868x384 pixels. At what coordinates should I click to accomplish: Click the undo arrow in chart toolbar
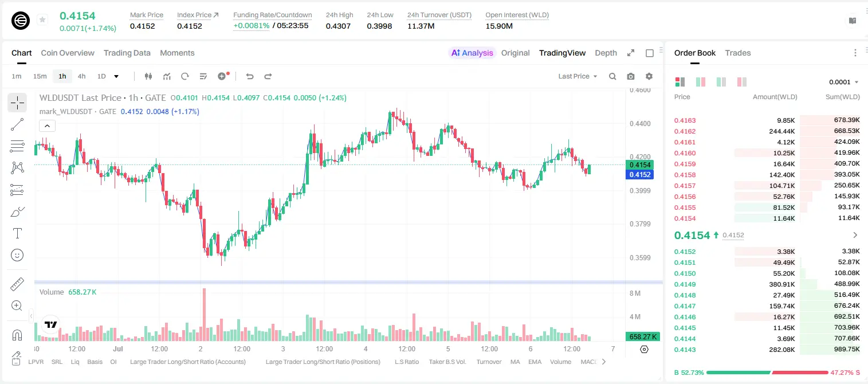click(250, 76)
